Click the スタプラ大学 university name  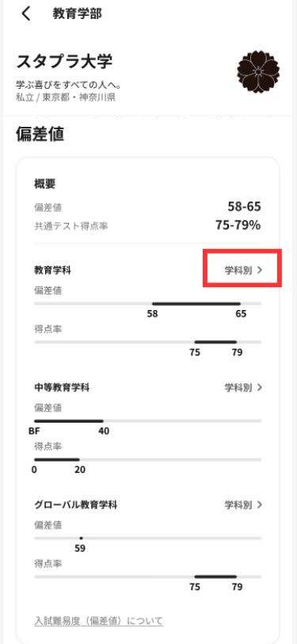click(64, 63)
